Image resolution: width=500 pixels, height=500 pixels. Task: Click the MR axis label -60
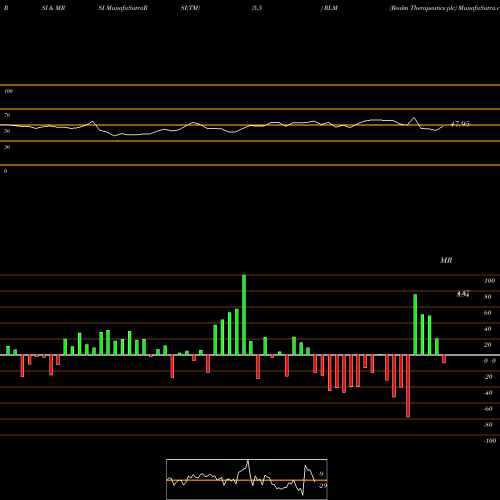[488, 409]
